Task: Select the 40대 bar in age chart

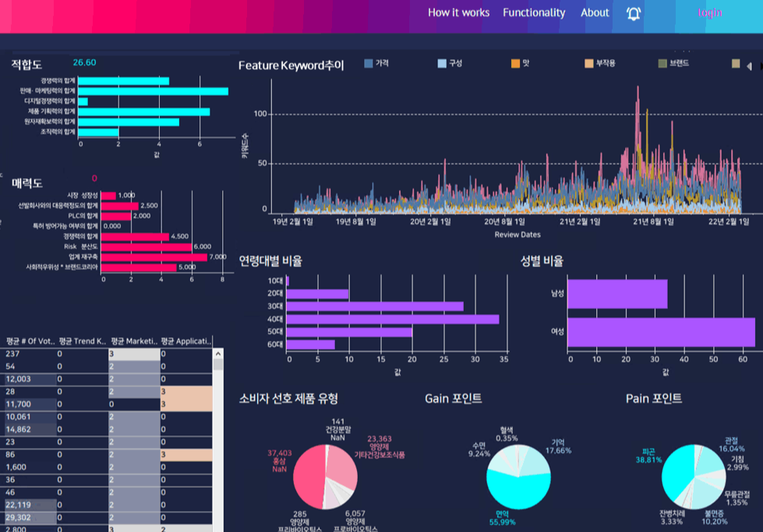Action: pyautogui.click(x=393, y=319)
